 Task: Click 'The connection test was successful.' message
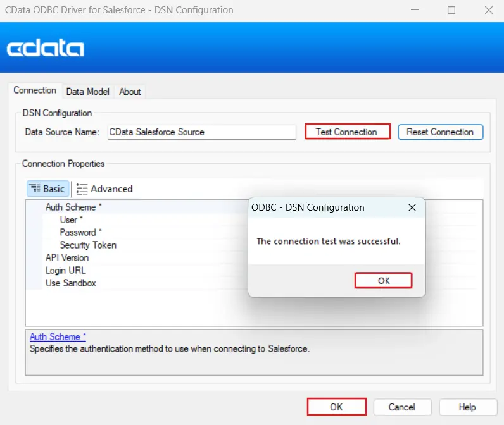tap(329, 242)
